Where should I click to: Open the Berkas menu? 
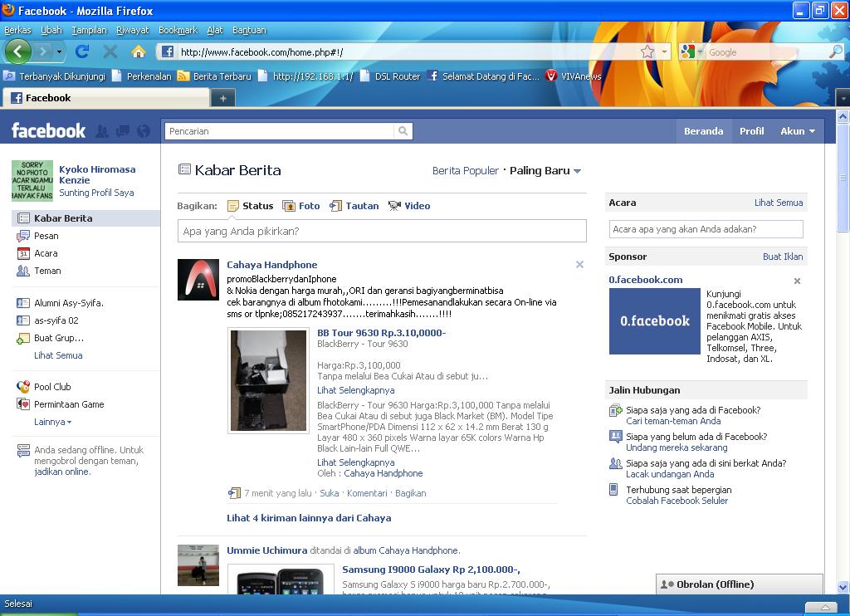(18, 31)
